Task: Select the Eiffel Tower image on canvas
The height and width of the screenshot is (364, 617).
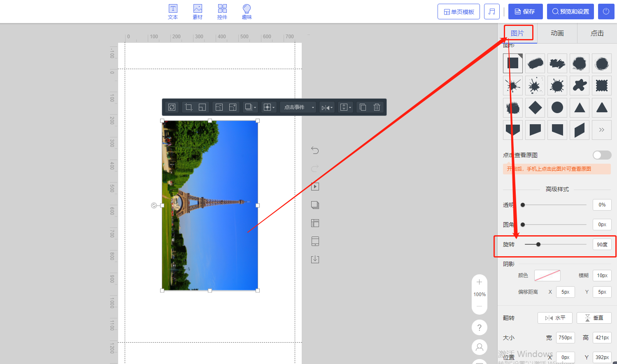Action: click(x=210, y=205)
